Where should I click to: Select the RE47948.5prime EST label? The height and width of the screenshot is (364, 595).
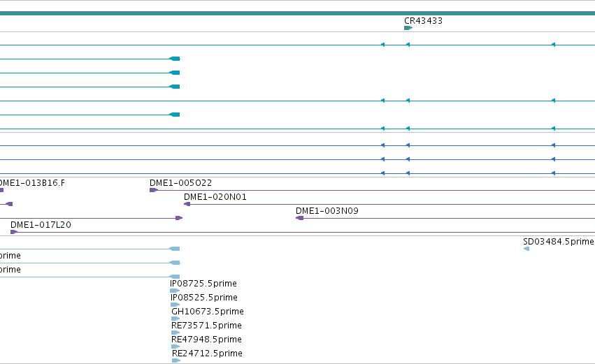pos(206,340)
